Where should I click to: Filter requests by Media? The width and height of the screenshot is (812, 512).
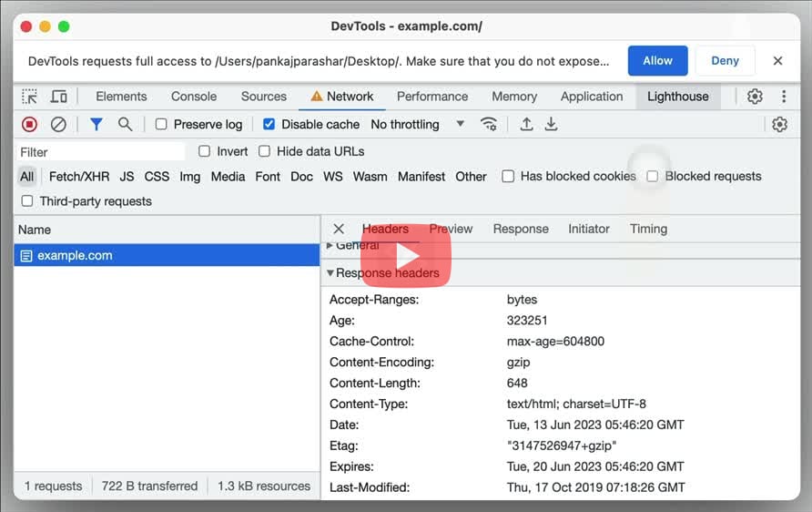point(228,177)
